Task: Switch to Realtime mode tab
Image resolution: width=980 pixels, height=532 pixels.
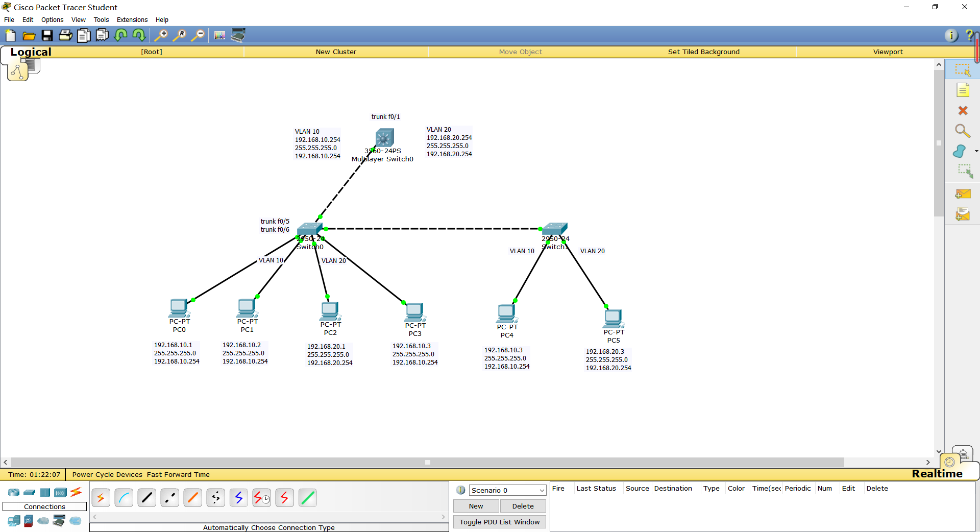Action: click(937, 474)
